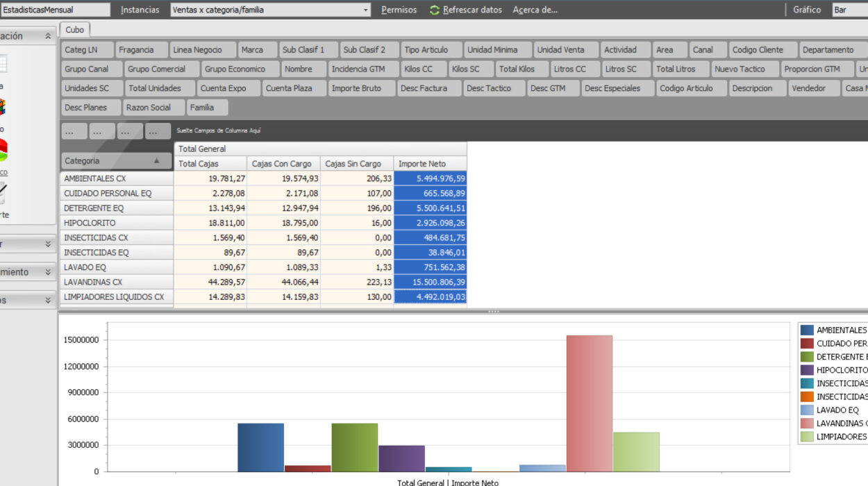868x486 pixels.
Task: Click the green DETERGENTE chart bar
Action: [x=355, y=447]
